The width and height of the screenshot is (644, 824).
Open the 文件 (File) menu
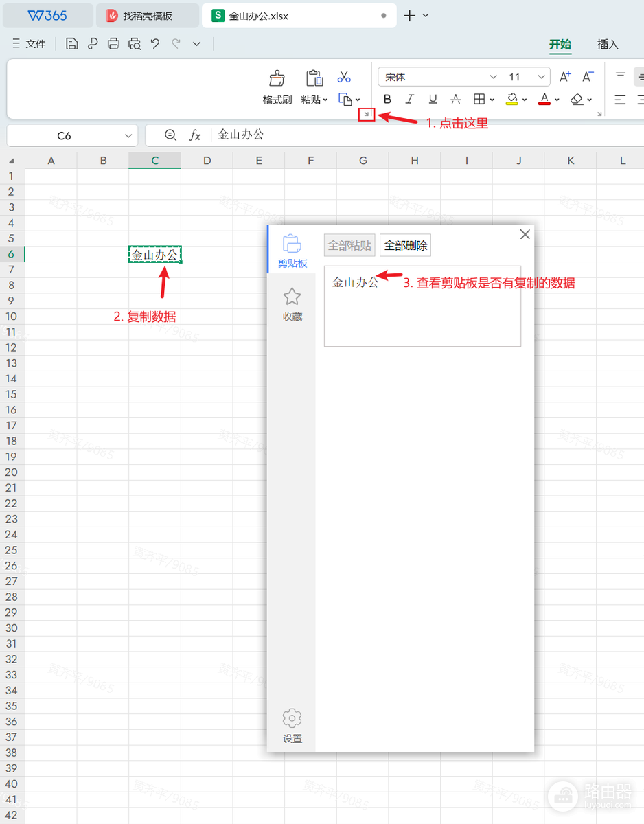(x=30, y=44)
